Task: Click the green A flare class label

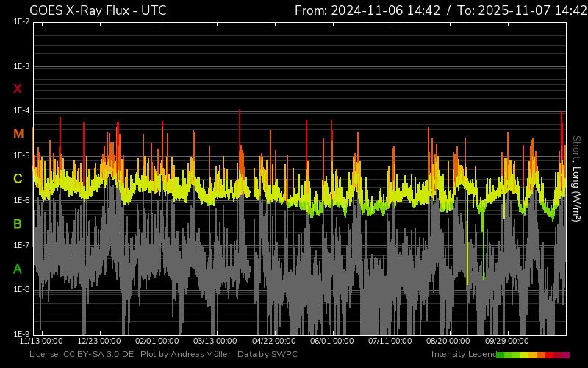Action: tap(18, 269)
